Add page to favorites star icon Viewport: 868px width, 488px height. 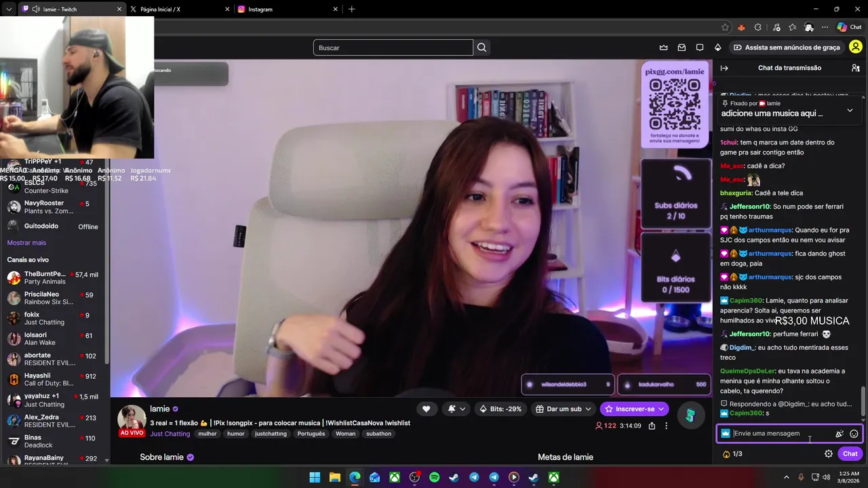coord(725,27)
